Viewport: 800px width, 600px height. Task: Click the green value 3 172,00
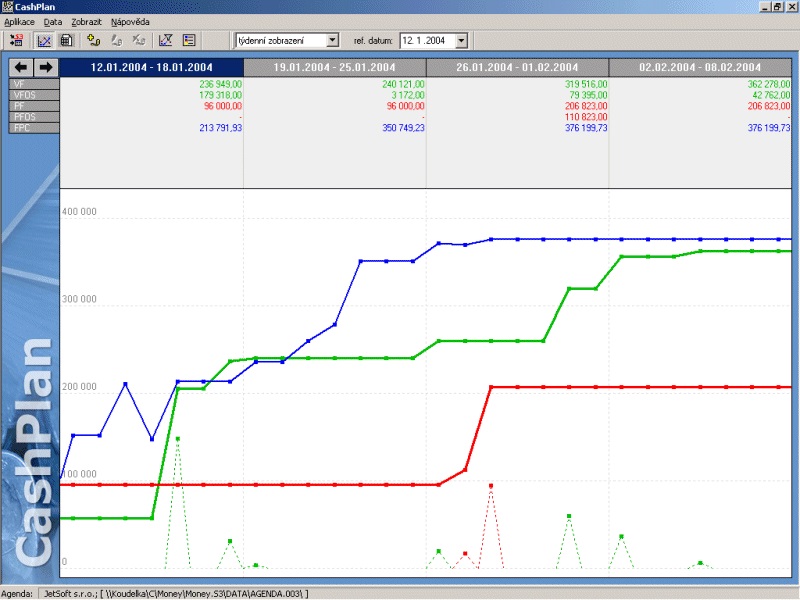pos(408,95)
